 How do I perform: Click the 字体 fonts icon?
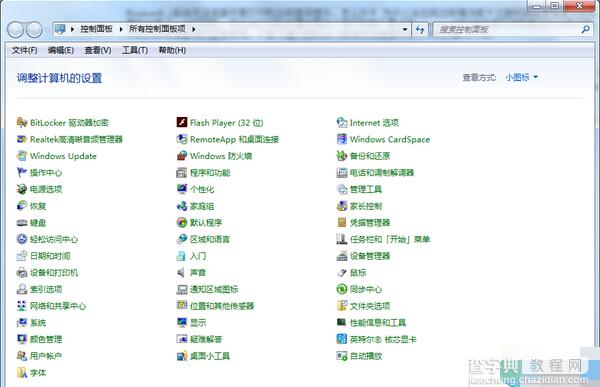click(22, 372)
